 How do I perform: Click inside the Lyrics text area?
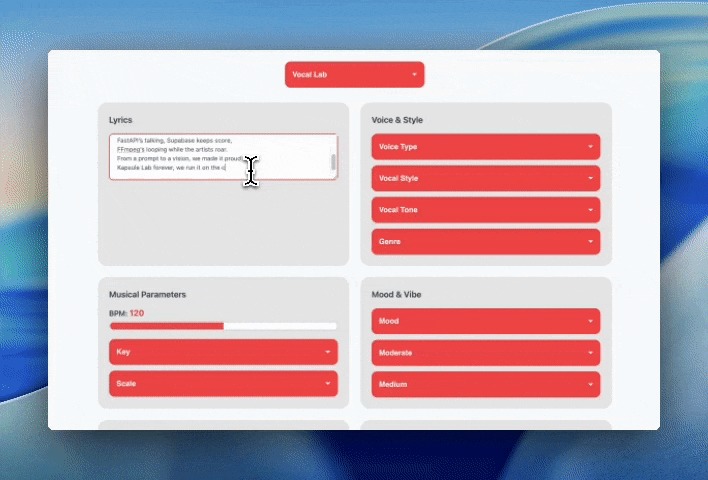click(223, 157)
